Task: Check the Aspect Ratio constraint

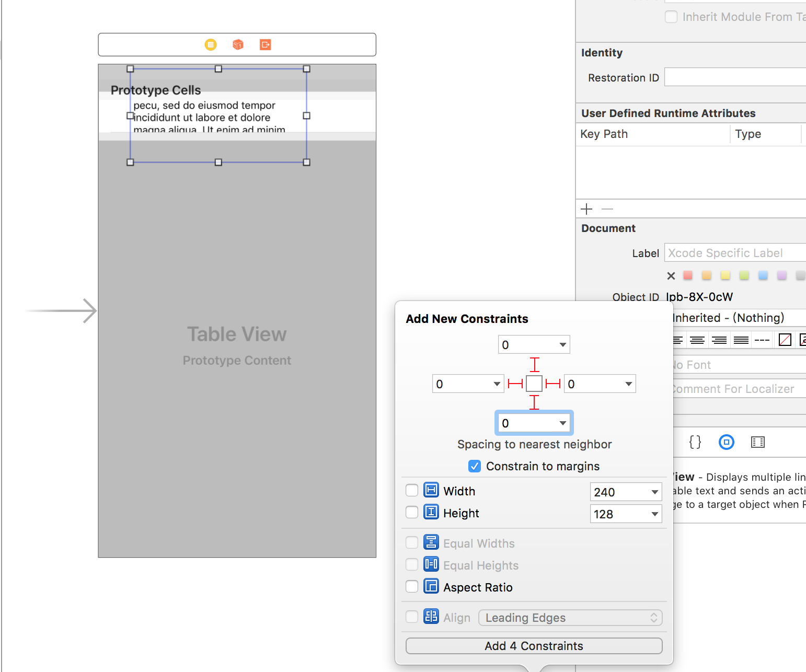Action: (x=411, y=586)
